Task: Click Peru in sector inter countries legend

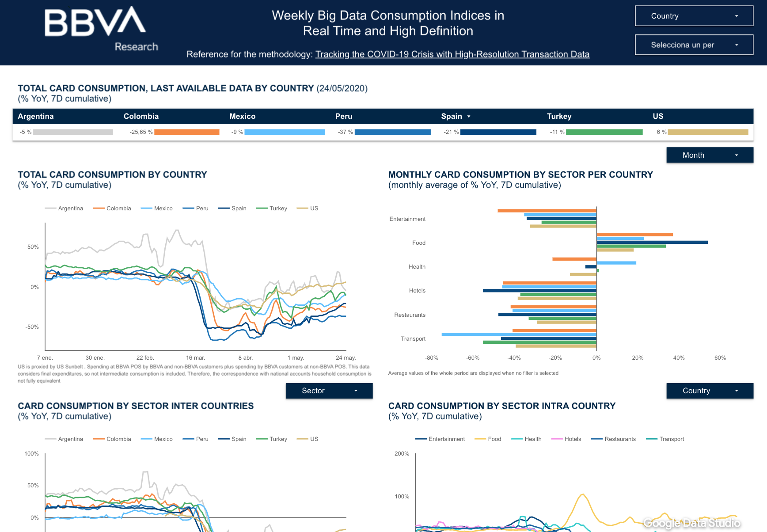Action: coord(196,439)
